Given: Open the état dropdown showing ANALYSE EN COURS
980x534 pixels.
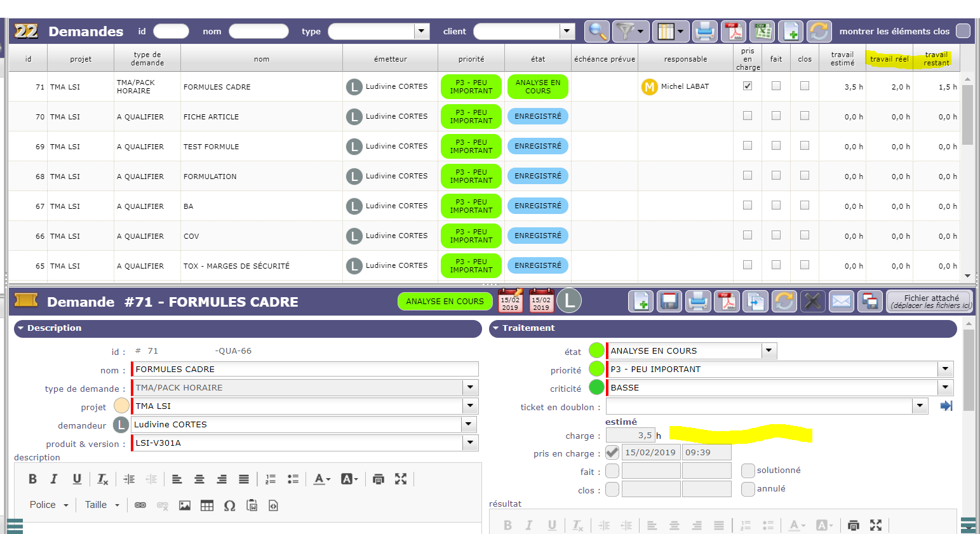Looking at the screenshot, I should [769, 350].
